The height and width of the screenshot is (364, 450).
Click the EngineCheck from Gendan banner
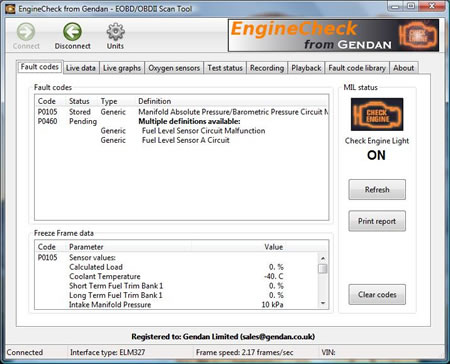pyautogui.click(x=333, y=35)
